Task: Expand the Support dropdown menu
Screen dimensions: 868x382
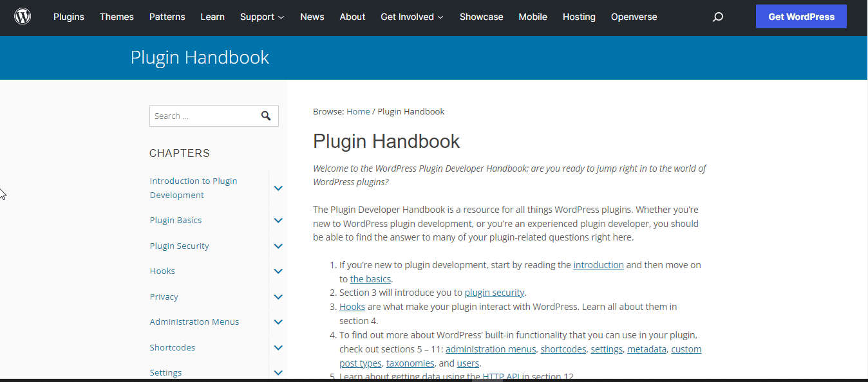Action: click(262, 17)
